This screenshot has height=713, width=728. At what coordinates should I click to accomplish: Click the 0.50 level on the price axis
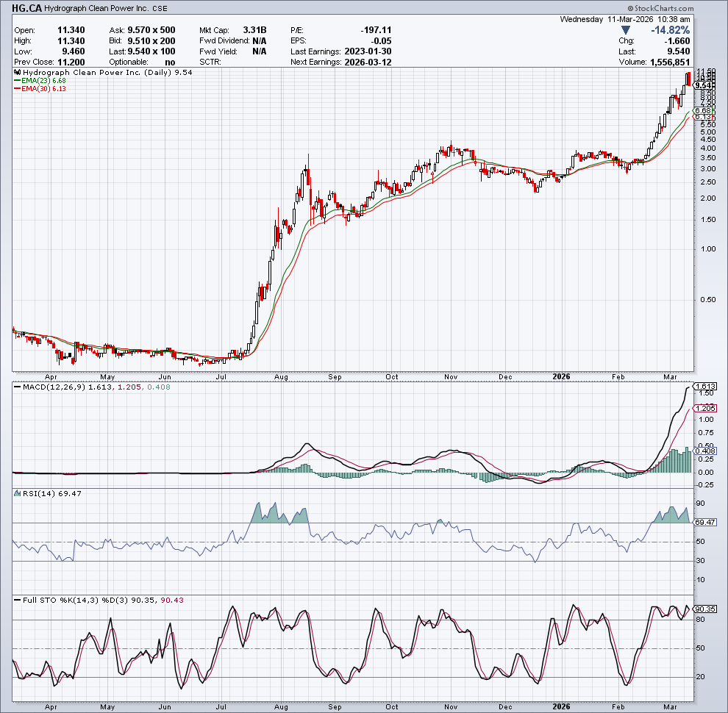click(708, 300)
